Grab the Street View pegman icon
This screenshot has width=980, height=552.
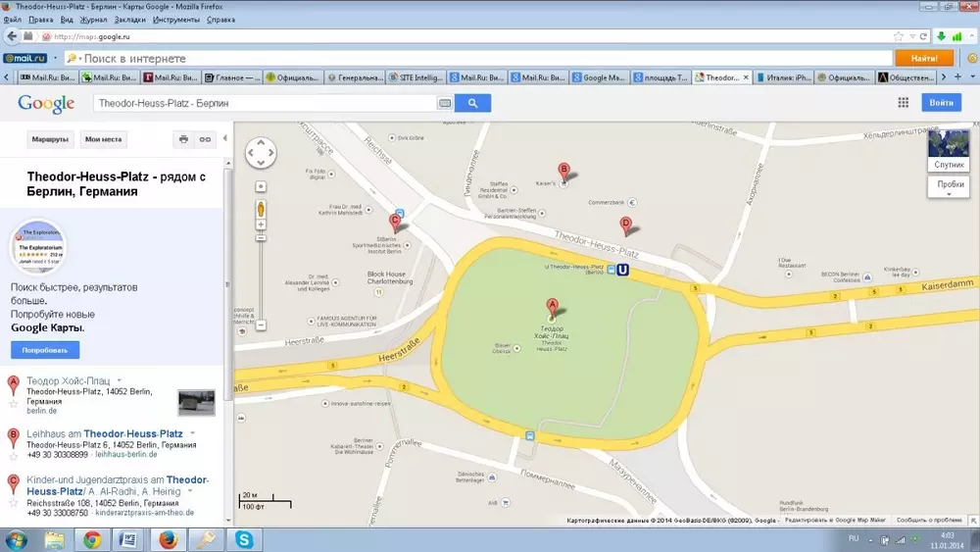261,210
